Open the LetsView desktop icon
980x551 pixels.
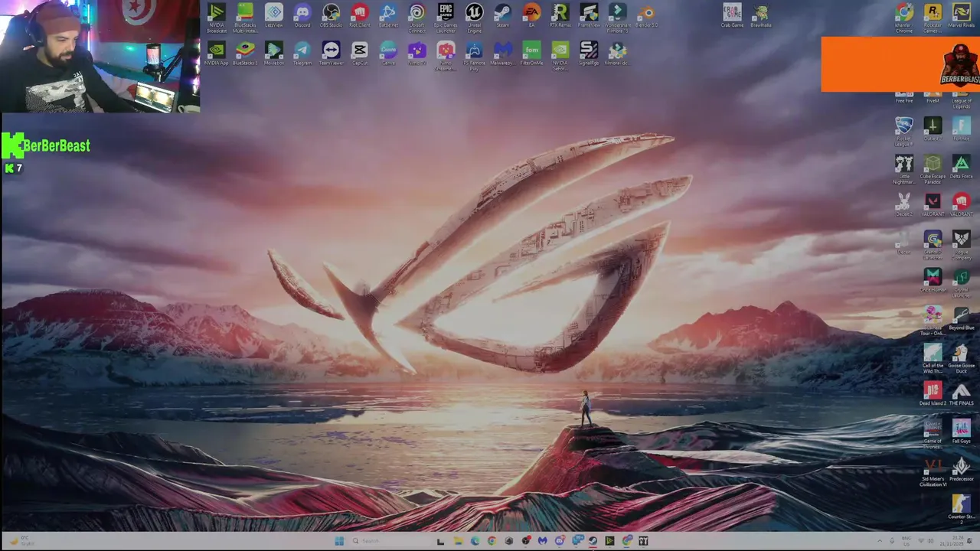click(273, 16)
